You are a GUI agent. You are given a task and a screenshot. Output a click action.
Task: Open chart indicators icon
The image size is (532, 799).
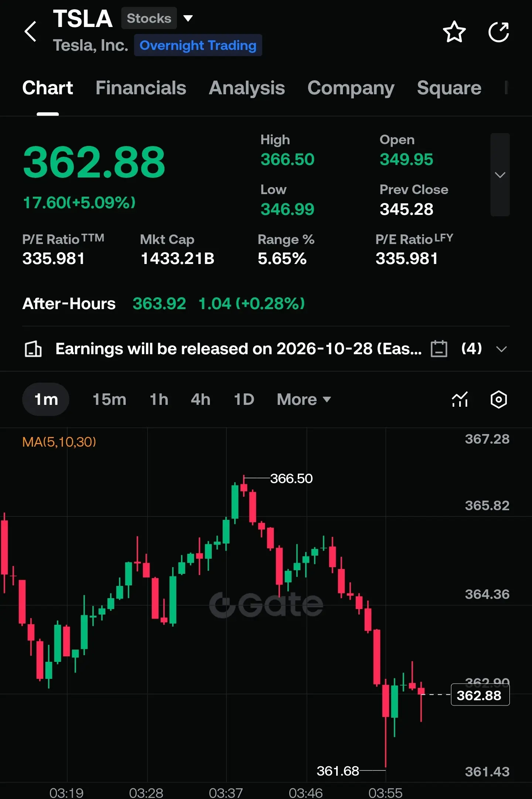tap(460, 399)
